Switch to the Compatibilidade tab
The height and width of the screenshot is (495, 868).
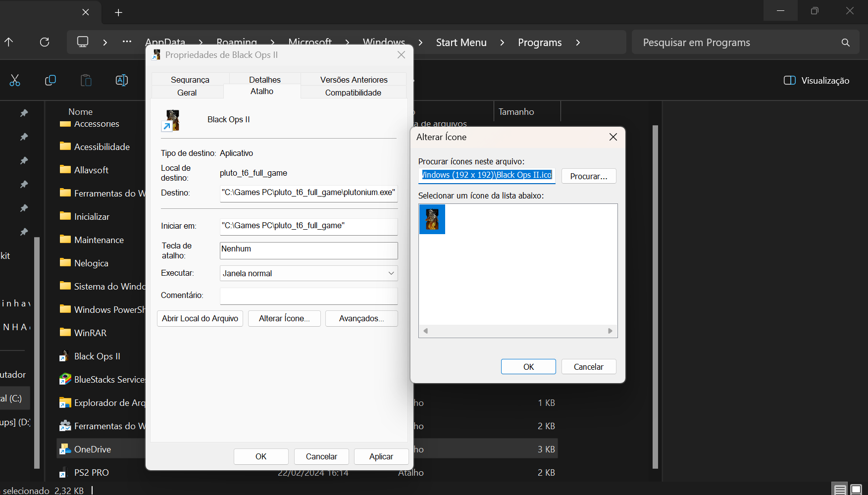(353, 93)
